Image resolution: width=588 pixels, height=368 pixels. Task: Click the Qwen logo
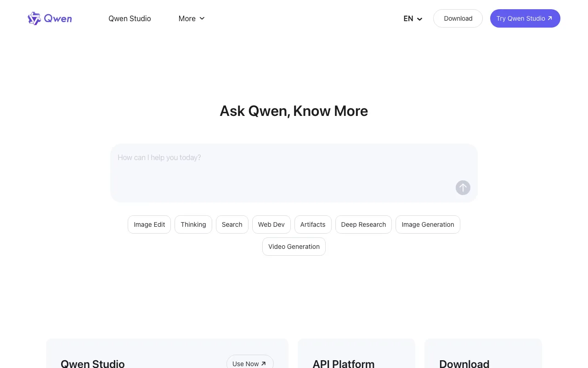pyautogui.click(x=50, y=18)
